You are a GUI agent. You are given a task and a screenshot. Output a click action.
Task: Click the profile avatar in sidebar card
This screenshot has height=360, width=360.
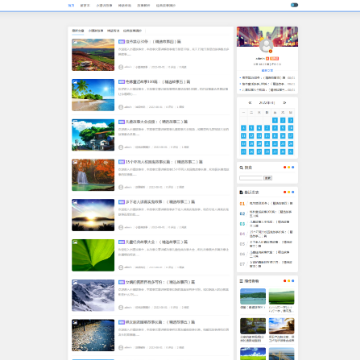point(266,46)
